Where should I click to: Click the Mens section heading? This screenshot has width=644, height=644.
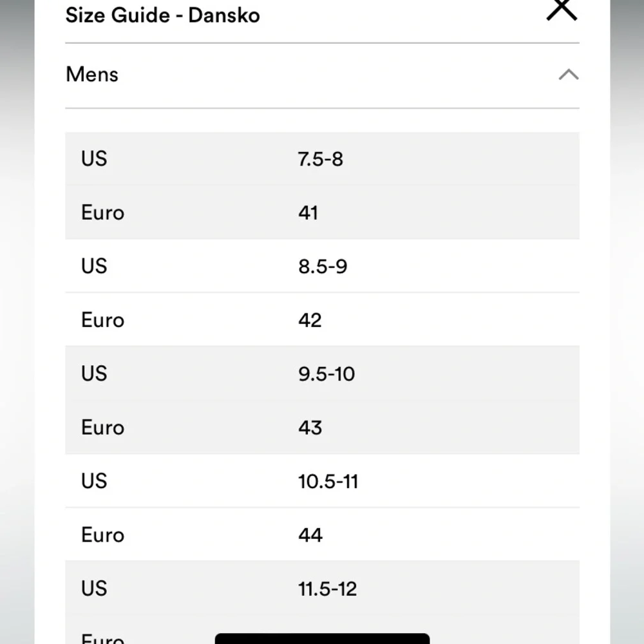pyautogui.click(x=92, y=75)
